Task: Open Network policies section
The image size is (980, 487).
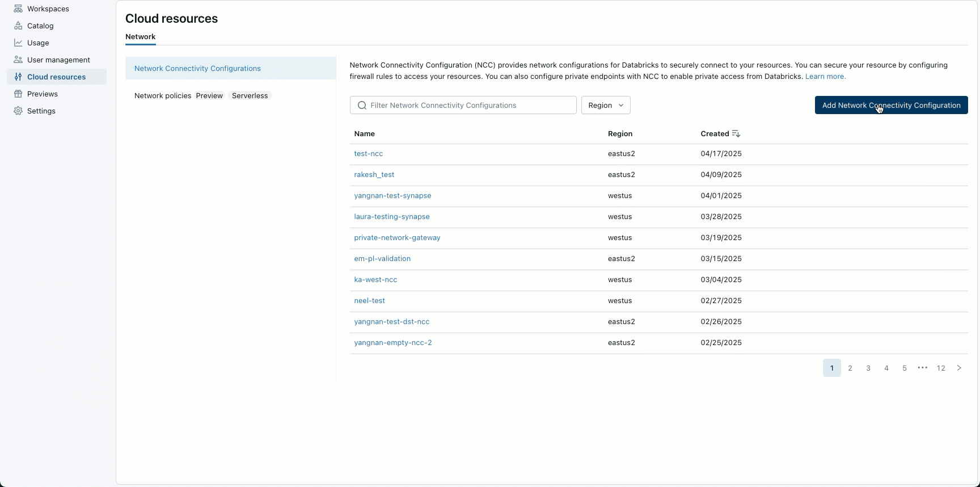Action: point(163,95)
